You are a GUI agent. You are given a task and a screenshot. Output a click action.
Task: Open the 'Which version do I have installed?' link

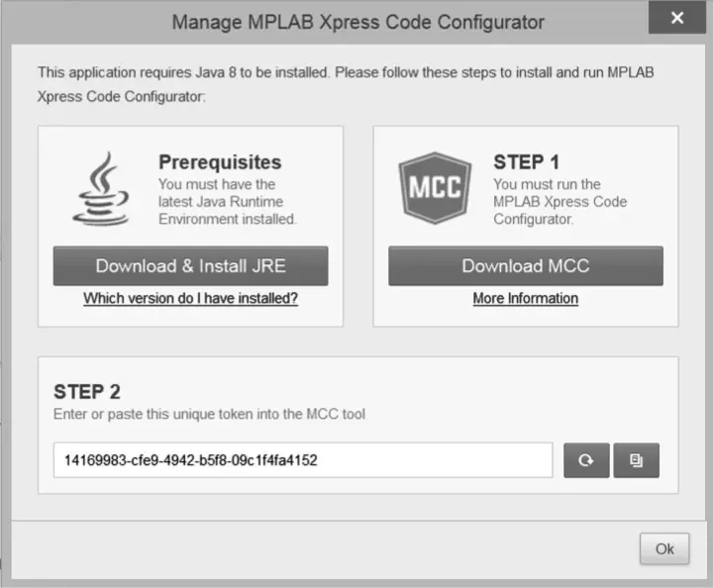click(x=190, y=298)
